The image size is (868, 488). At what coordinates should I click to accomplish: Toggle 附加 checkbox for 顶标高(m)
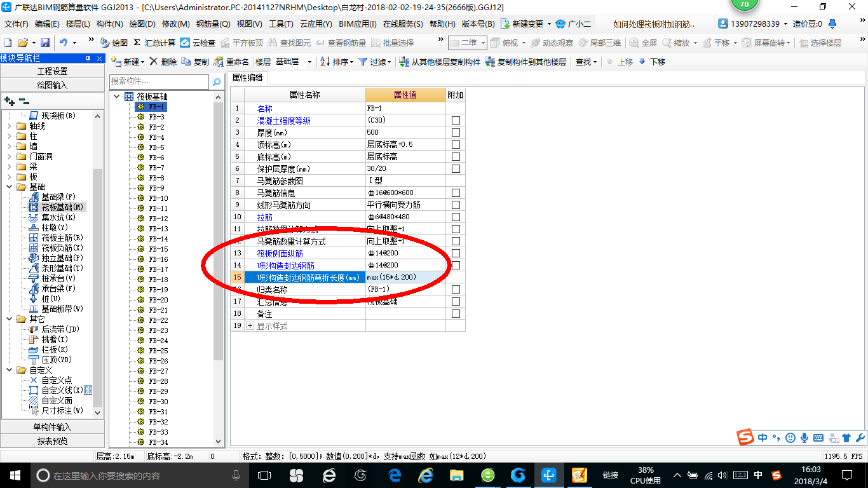click(456, 144)
